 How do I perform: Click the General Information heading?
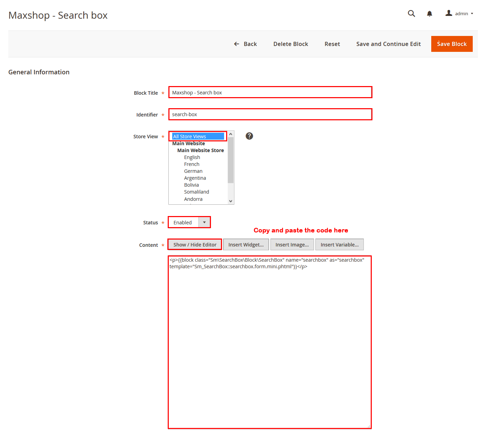(x=39, y=72)
